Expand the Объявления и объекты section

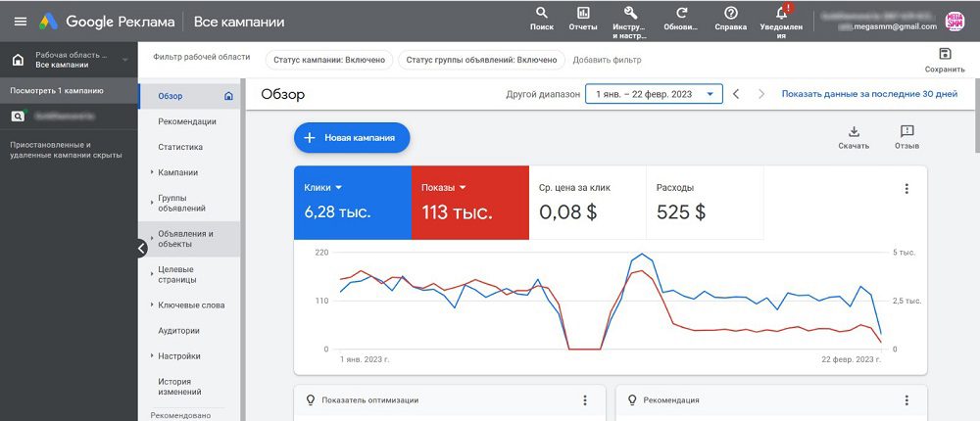pyautogui.click(x=152, y=239)
